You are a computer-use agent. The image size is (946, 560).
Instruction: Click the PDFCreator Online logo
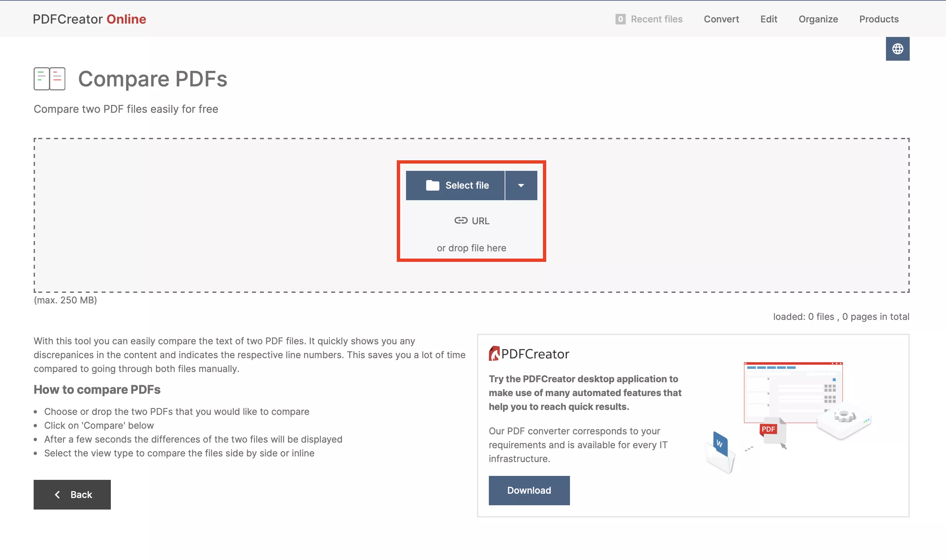point(89,19)
